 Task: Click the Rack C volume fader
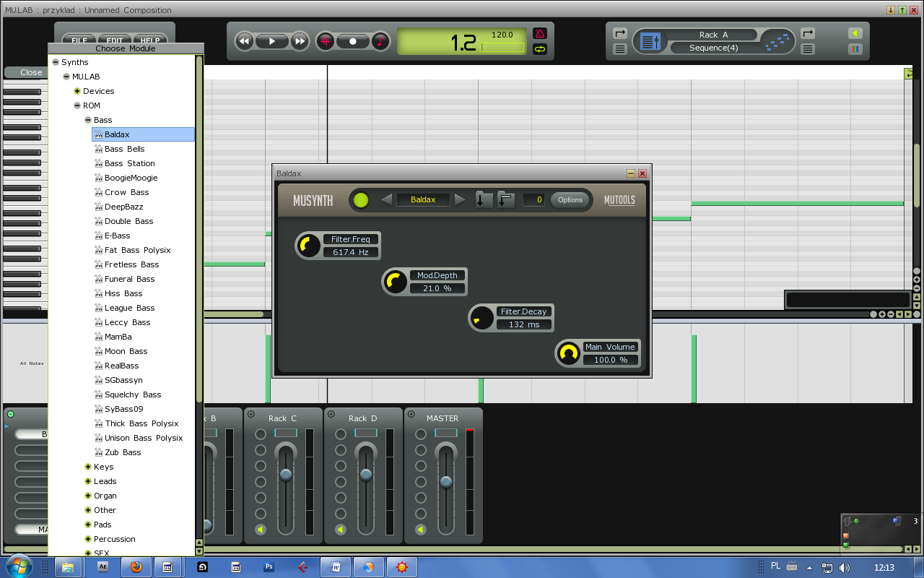tap(286, 475)
